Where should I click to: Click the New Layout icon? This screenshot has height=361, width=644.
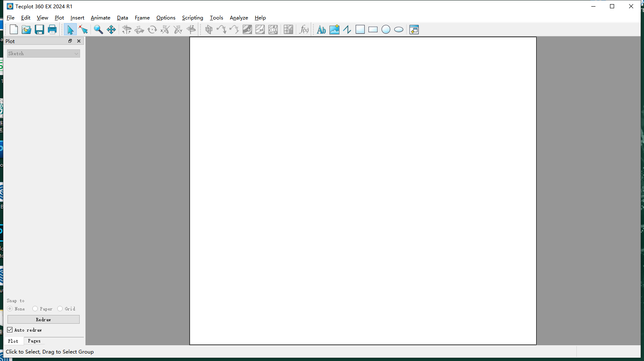click(x=14, y=29)
